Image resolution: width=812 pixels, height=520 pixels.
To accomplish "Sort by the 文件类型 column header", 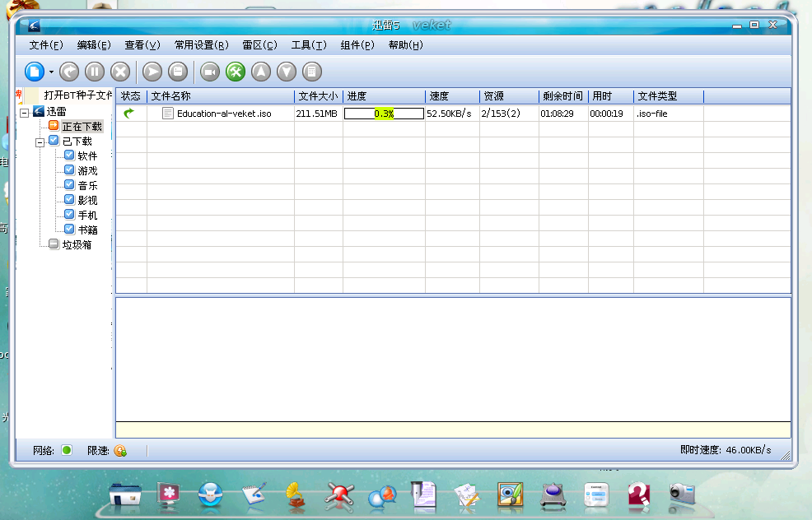I will pyautogui.click(x=669, y=95).
